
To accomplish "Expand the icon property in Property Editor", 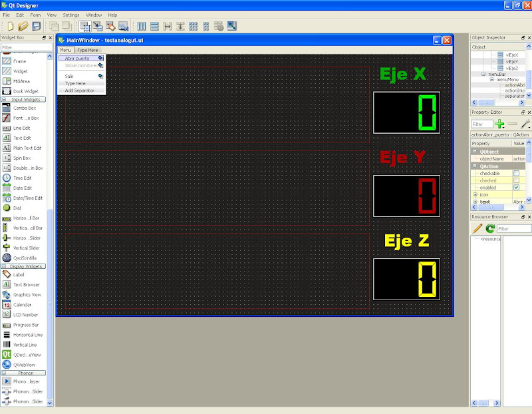I will coord(475,194).
